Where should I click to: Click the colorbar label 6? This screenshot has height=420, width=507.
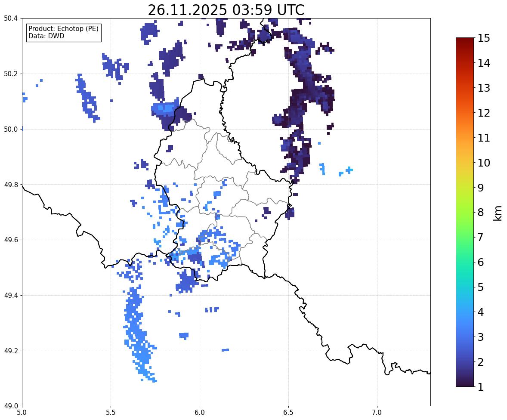pyautogui.click(x=480, y=262)
